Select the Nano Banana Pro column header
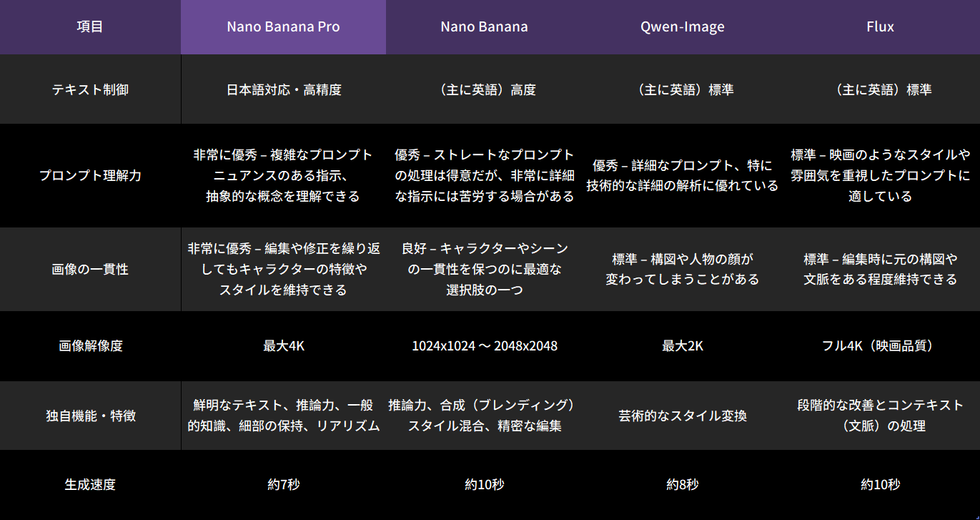This screenshot has width=980, height=520. [283, 26]
